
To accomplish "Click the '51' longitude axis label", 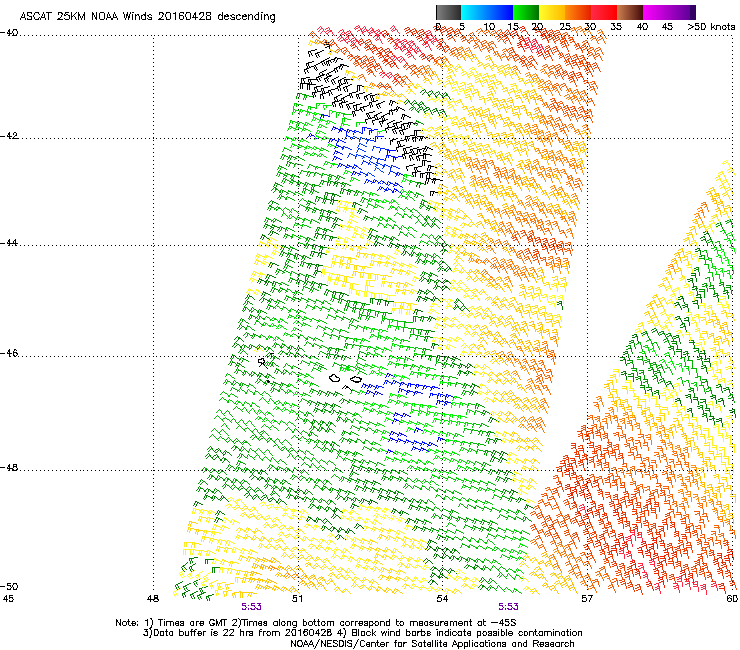I will coord(297,599).
